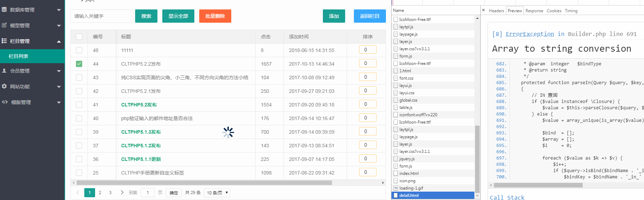
Task: Close the DevTools request detail pane
Action: coord(483,10)
